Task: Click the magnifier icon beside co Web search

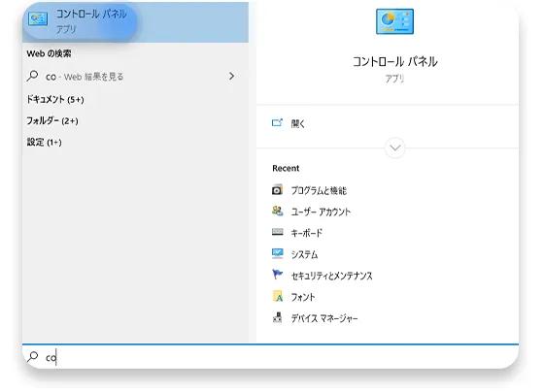Action: pos(33,76)
